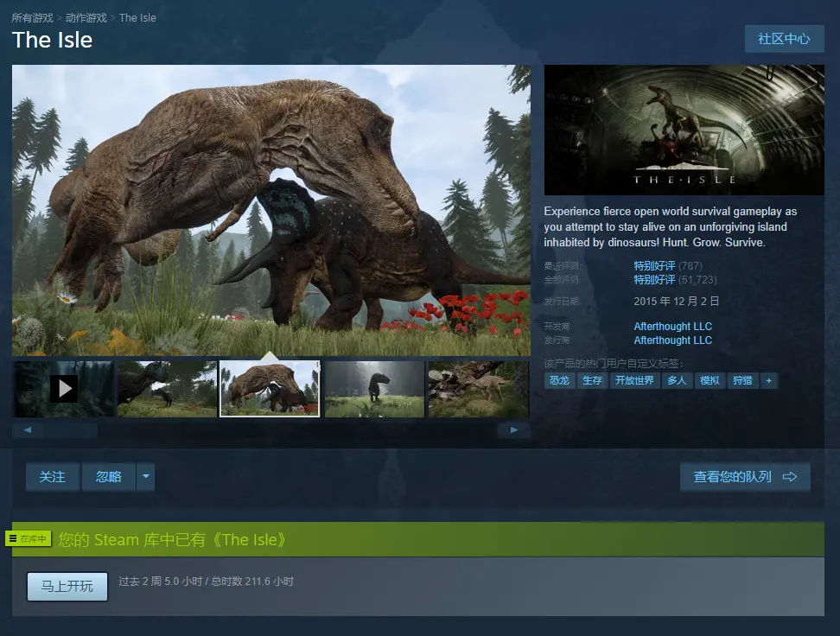Click the 忽略 ignore button

pyautogui.click(x=109, y=476)
